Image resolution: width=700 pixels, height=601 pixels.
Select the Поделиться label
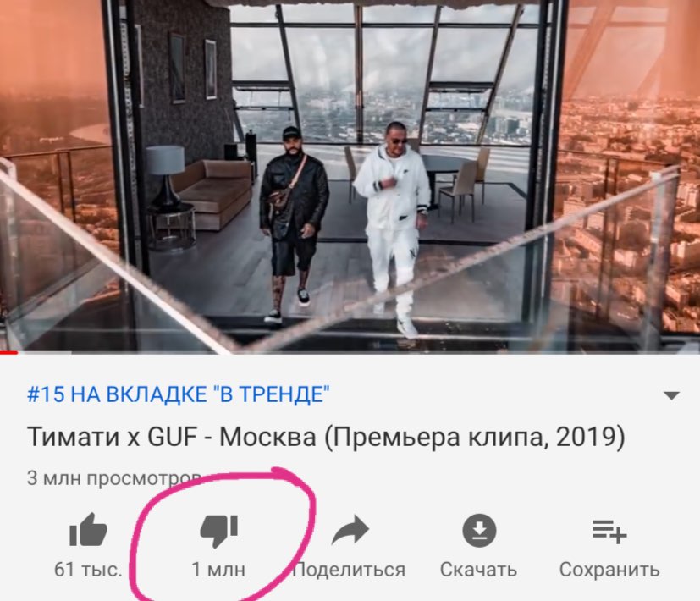(x=350, y=571)
